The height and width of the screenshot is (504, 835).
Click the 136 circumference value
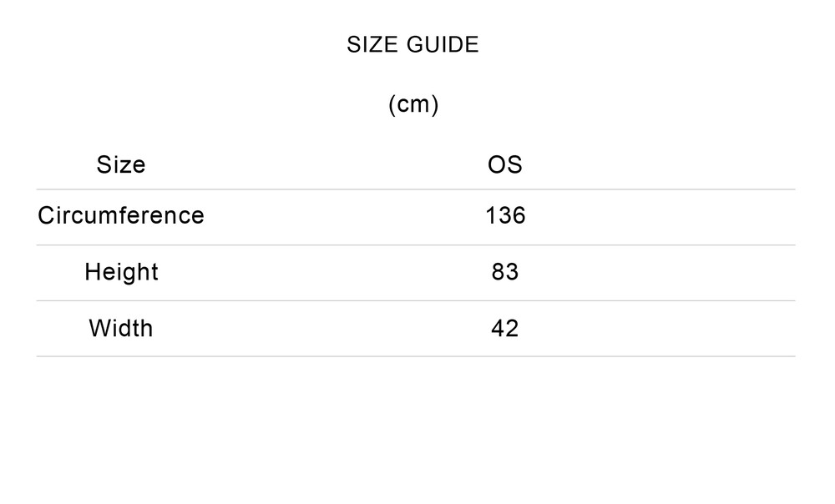point(505,215)
